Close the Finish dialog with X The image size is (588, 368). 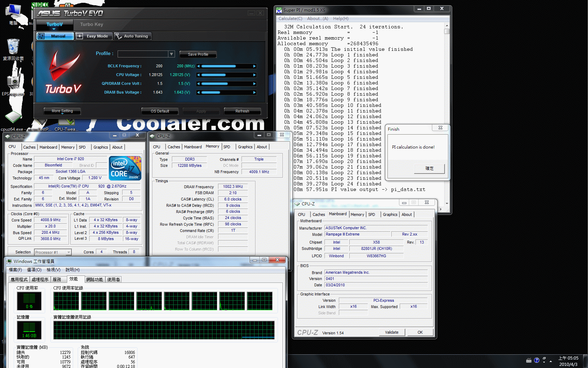pos(440,128)
